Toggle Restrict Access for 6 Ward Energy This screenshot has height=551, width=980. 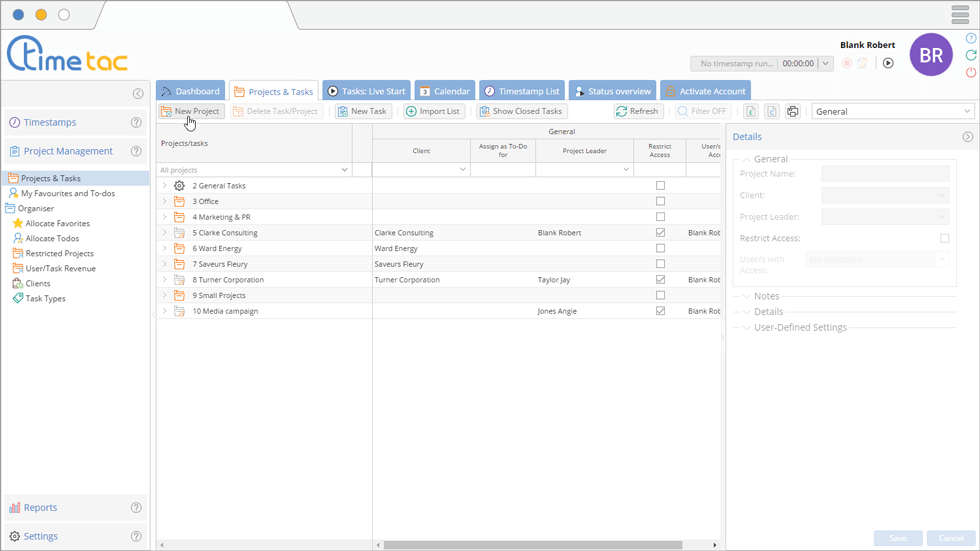(660, 248)
